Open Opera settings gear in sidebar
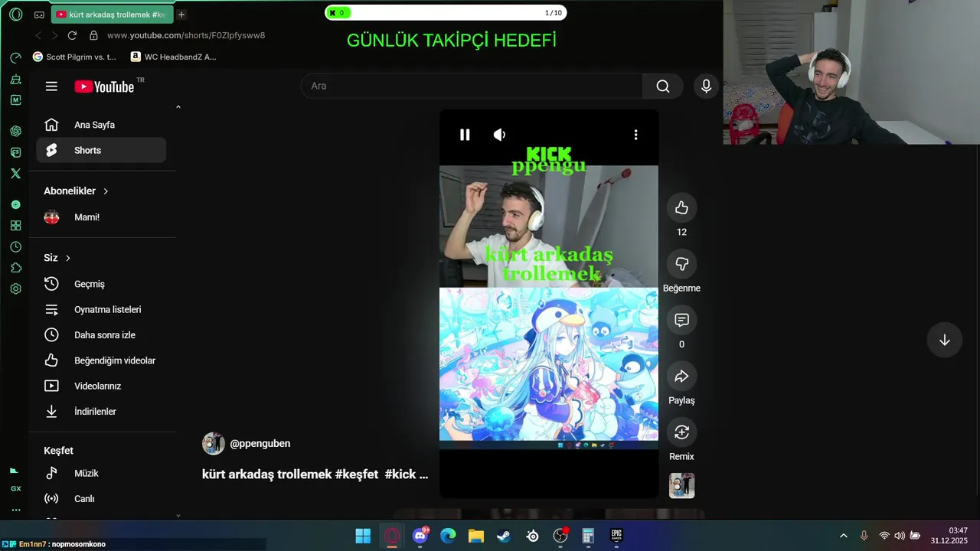980x551 pixels. (15, 289)
